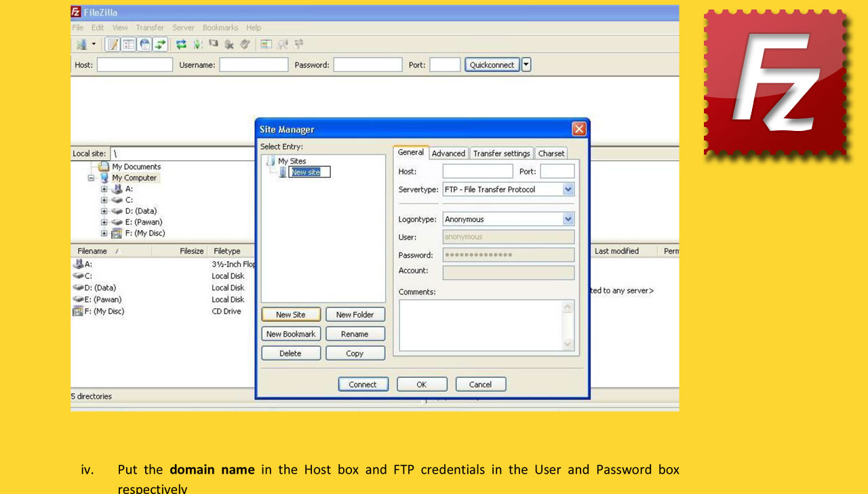
Task: Select the General tab
Action: point(411,153)
